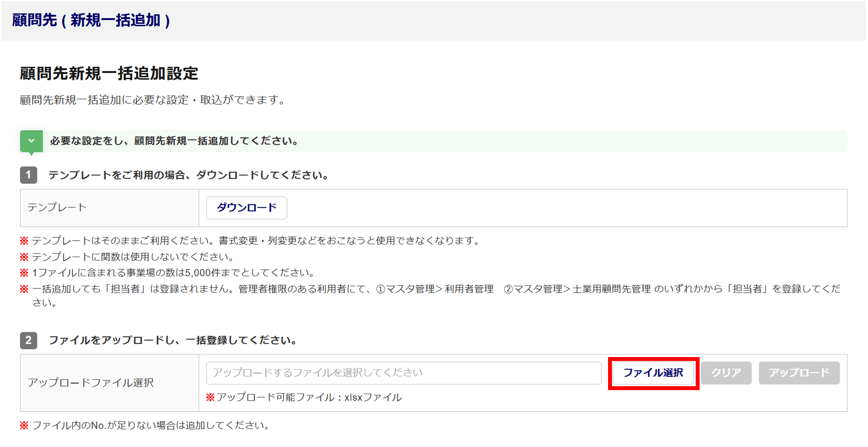Click the ※ mark beside 担当者 registration note
The image size is (868, 447).
(24, 289)
